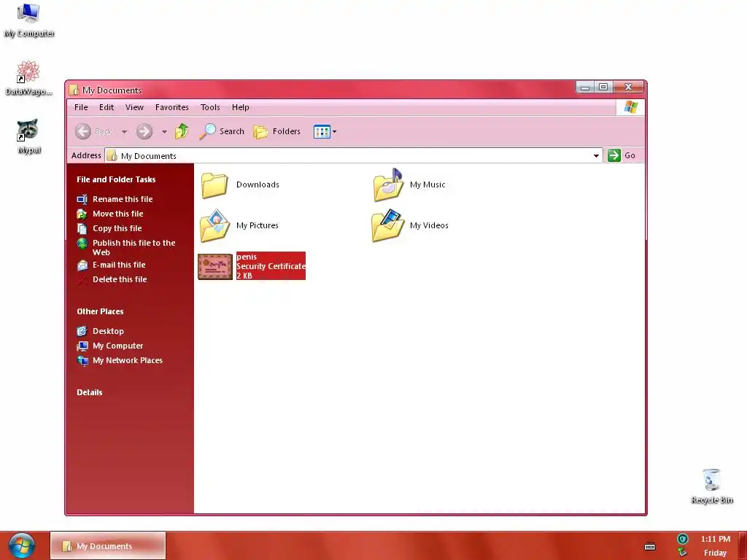747x560 pixels.
Task: Expand the Address bar dropdown
Action: (x=596, y=156)
